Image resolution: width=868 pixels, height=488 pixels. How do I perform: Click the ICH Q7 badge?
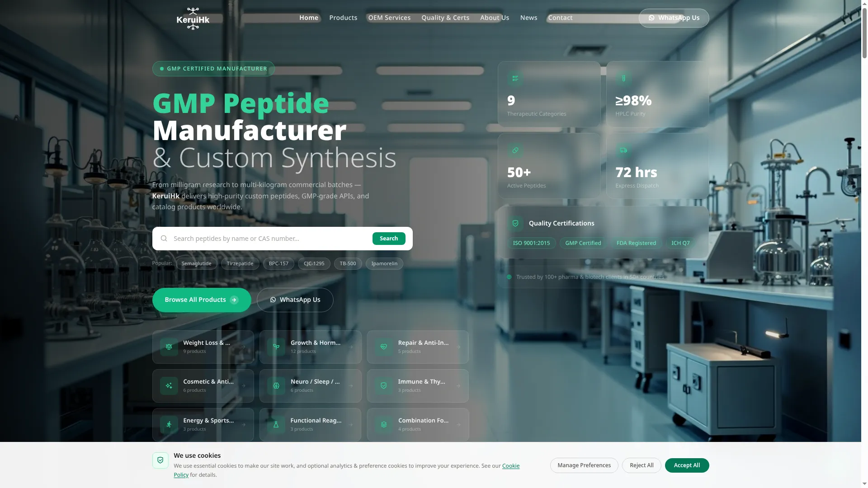pyautogui.click(x=680, y=243)
